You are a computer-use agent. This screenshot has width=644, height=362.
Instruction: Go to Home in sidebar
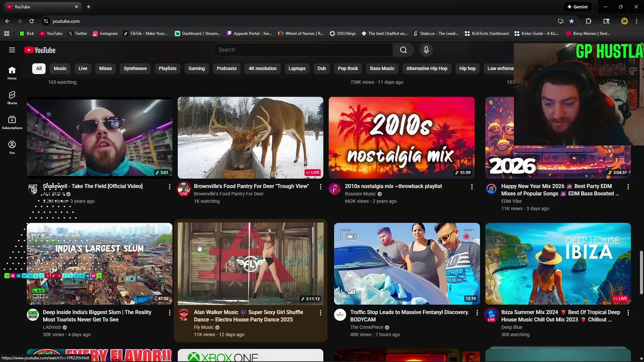pyautogui.click(x=12, y=73)
